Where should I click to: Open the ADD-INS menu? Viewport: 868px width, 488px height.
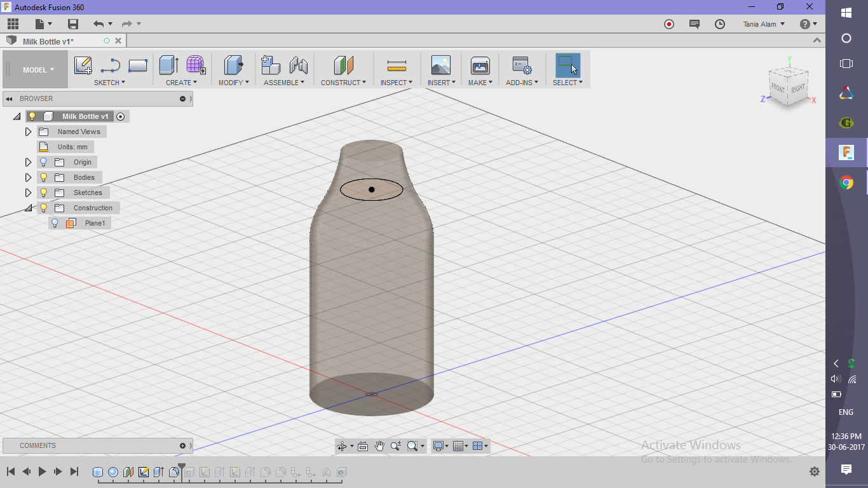[x=522, y=83]
